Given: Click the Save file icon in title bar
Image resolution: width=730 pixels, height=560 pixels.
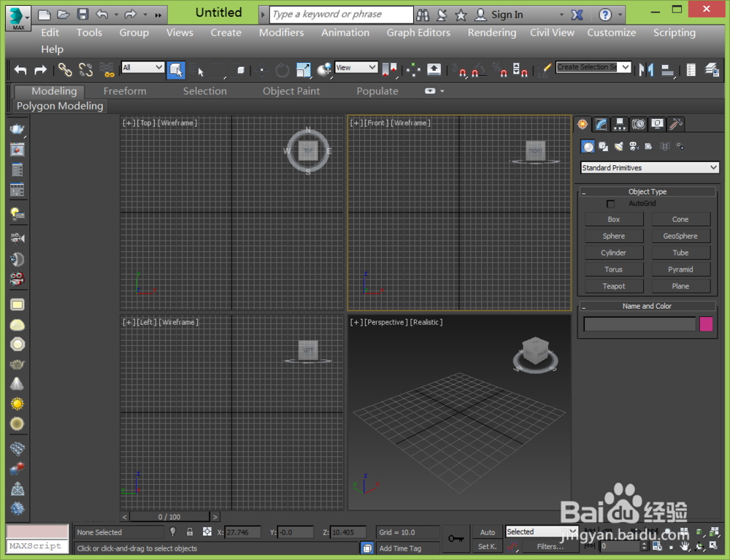Looking at the screenshot, I should [83, 15].
